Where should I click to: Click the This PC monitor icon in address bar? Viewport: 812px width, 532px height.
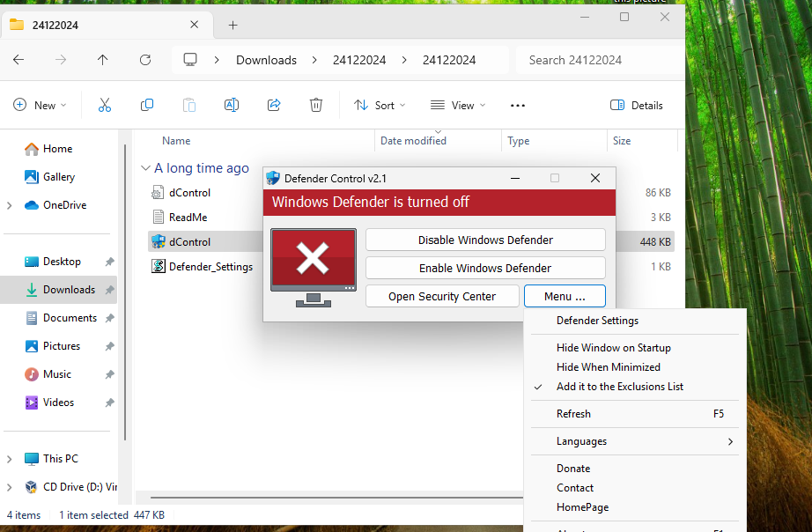190,60
